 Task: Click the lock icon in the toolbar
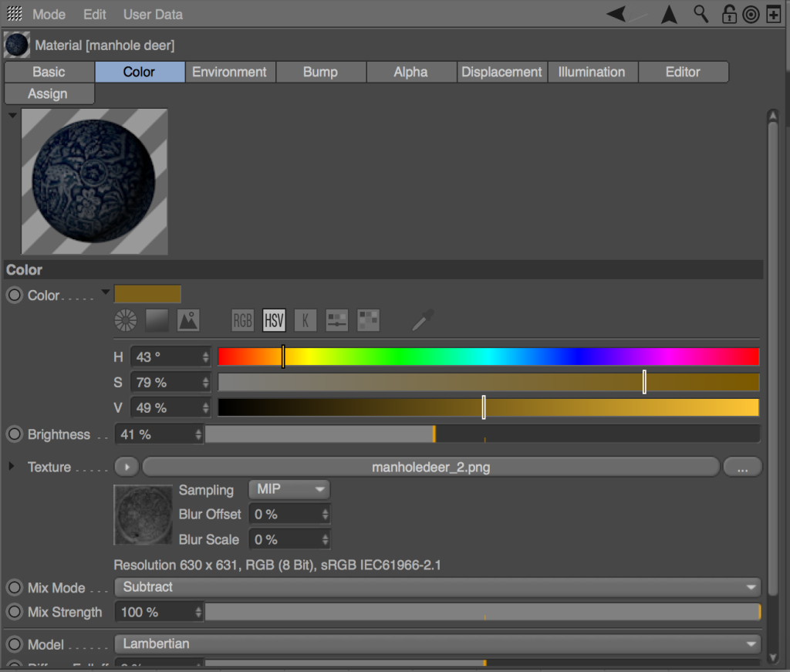(x=729, y=14)
